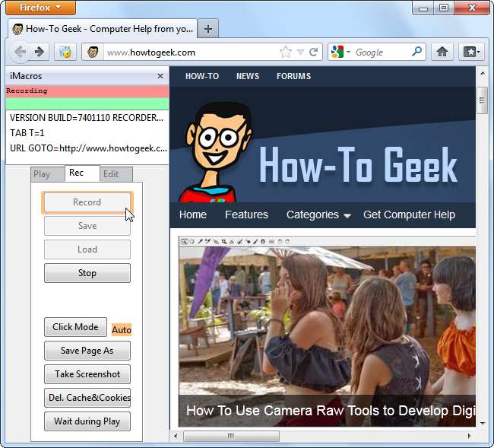Select the VERSION BUILD=7401110 macro line
Screen dimensions: 494x448
point(87,118)
